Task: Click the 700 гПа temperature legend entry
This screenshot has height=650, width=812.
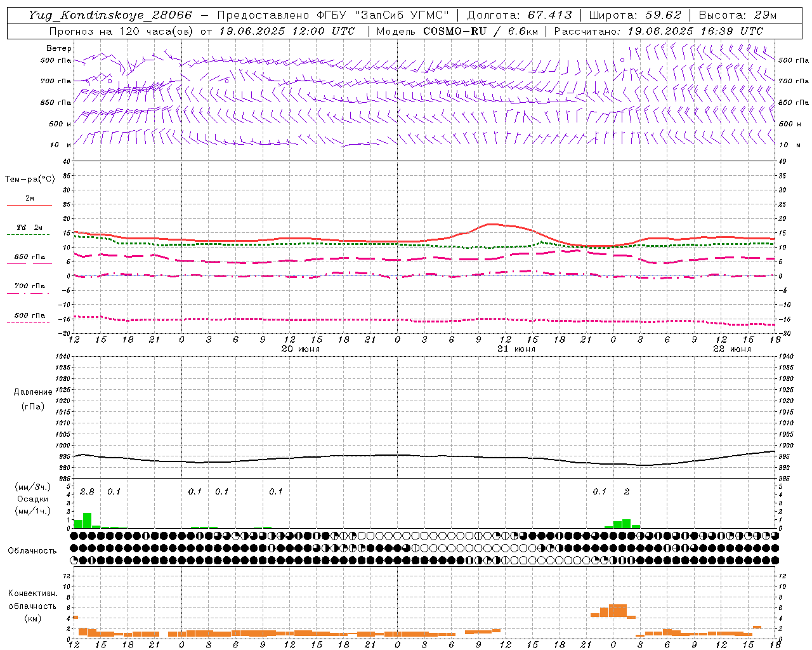Action: click(x=30, y=286)
